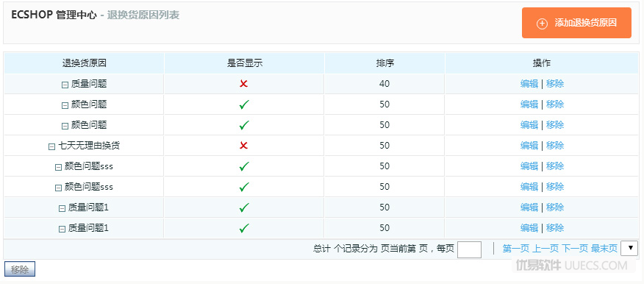Click the 操作 column header
The image size is (644, 284).
[542, 63]
